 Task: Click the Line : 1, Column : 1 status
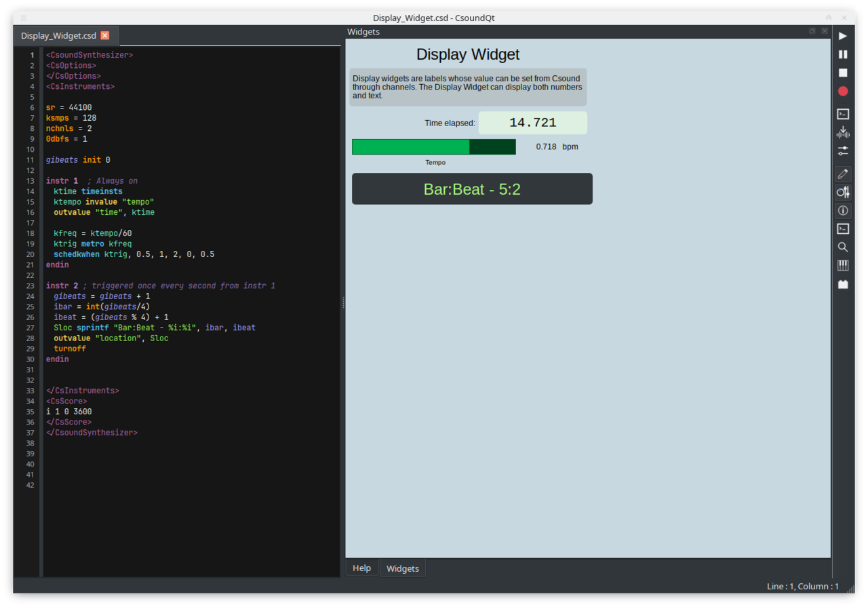pyautogui.click(x=803, y=587)
